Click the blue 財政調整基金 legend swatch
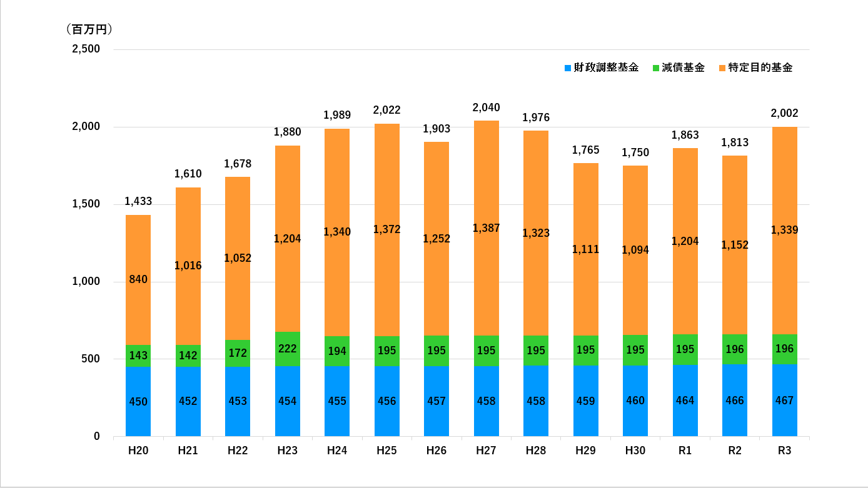Viewport: 868px width, 488px height. (568, 67)
